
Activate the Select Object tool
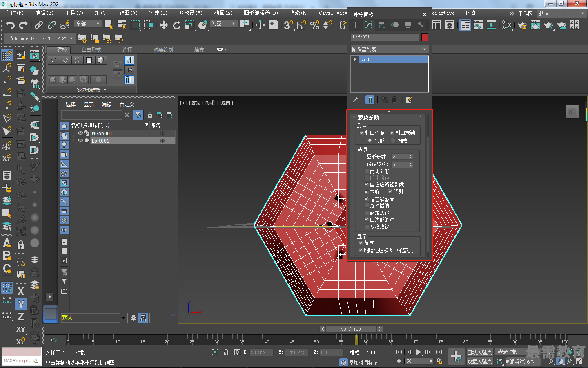tap(109, 25)
